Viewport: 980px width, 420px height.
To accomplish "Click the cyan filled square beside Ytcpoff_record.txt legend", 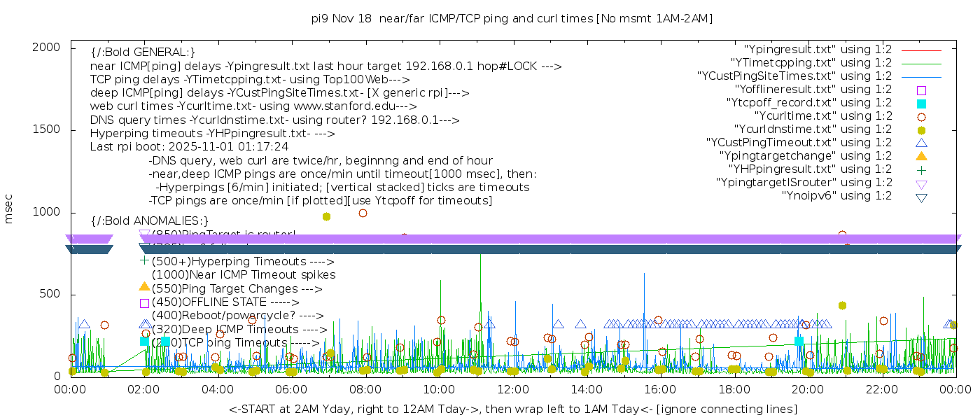I will [921, 103].
